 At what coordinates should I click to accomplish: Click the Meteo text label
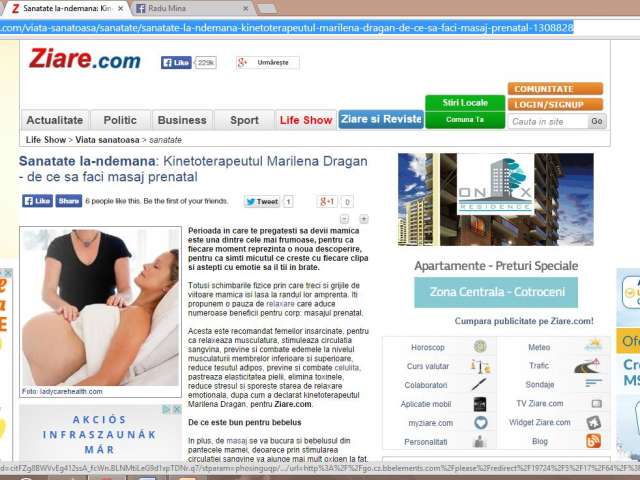(x=539, y=347)
